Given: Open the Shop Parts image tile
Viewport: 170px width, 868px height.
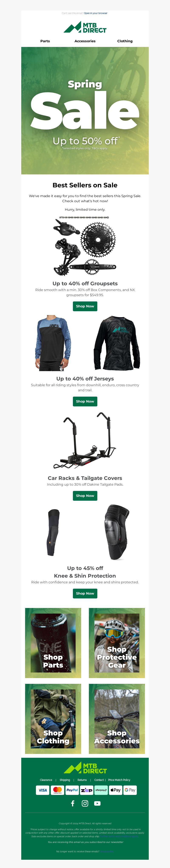Looking at the screenshot, I should tap(53, 643).
